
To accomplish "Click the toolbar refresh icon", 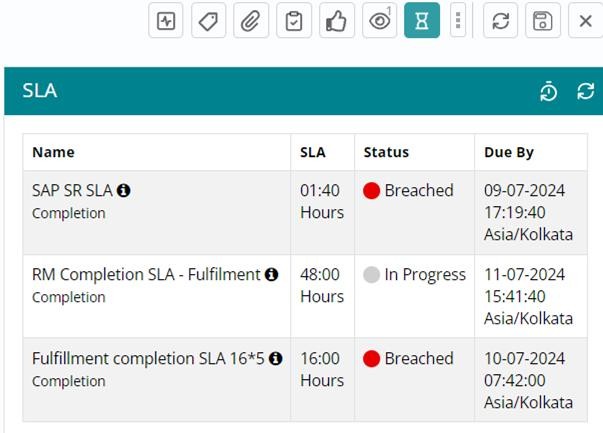I will coord(500,21).
